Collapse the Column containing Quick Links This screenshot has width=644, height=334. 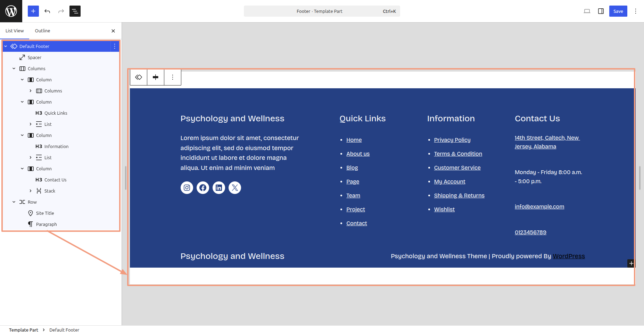22,102
